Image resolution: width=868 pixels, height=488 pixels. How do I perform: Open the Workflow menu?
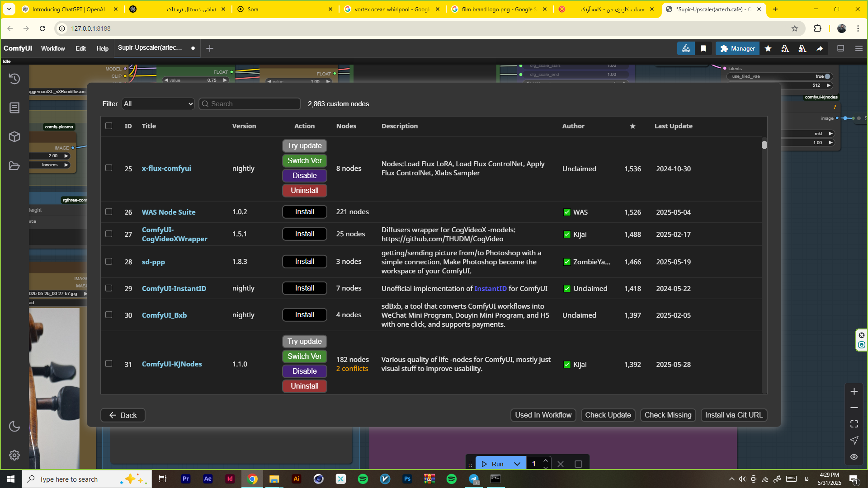point(53,48)
